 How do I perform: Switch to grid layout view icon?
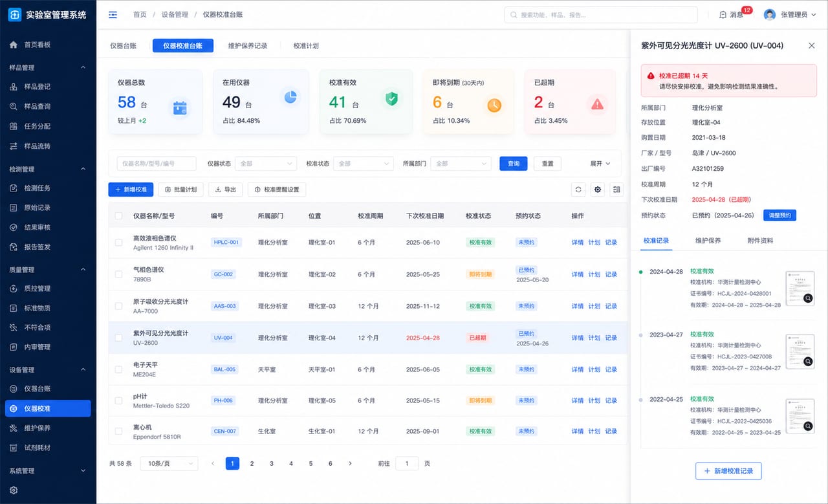click(616, 190)
